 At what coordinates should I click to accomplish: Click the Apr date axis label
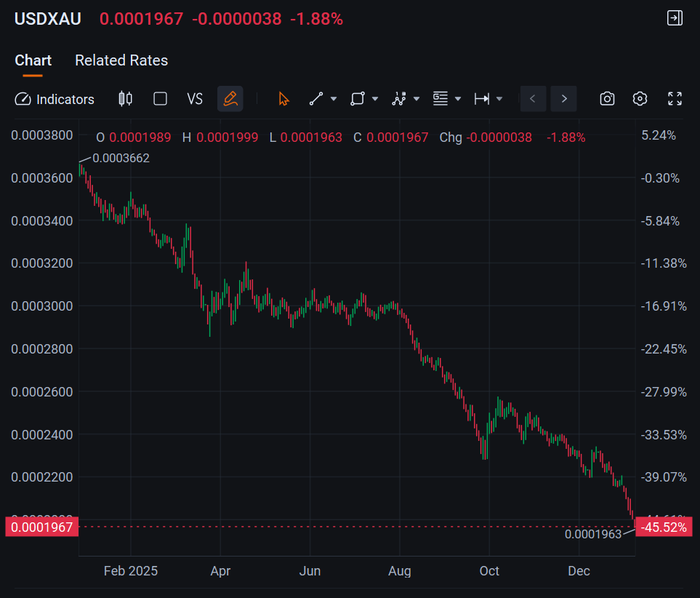click(220, 571)
